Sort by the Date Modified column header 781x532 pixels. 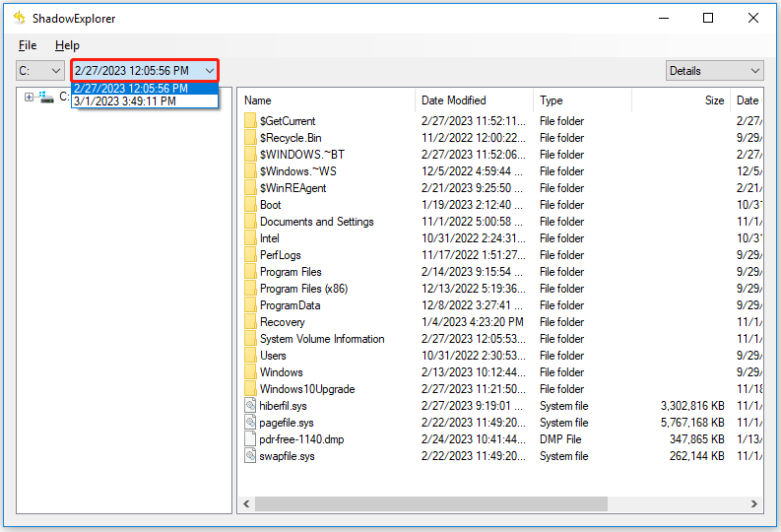474,100
